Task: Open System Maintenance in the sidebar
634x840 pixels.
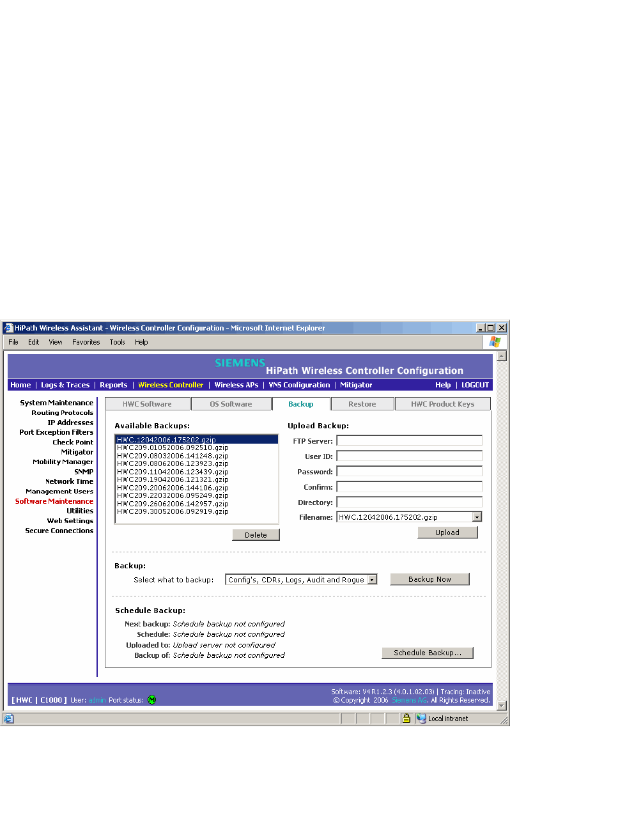Action: point(56,403)
